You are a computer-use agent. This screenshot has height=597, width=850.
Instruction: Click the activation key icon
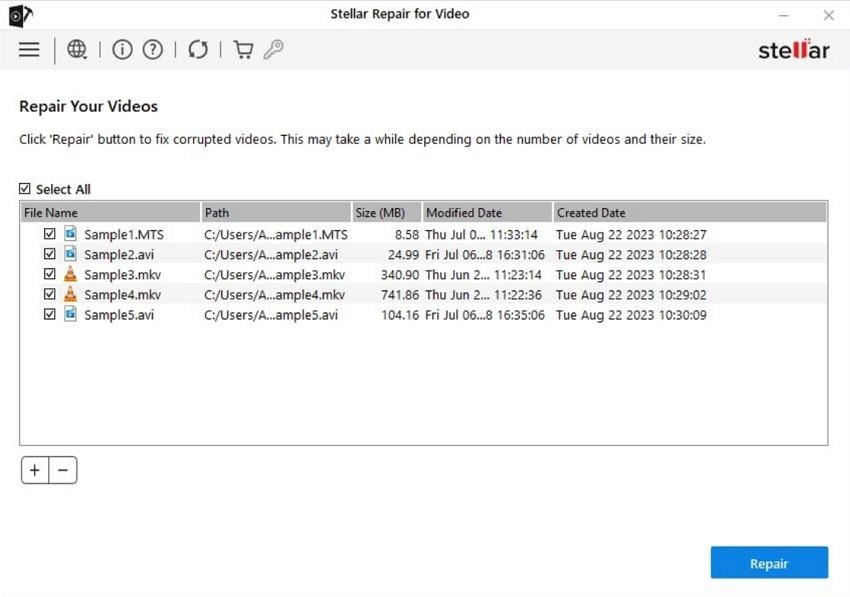tap(274, 49)
